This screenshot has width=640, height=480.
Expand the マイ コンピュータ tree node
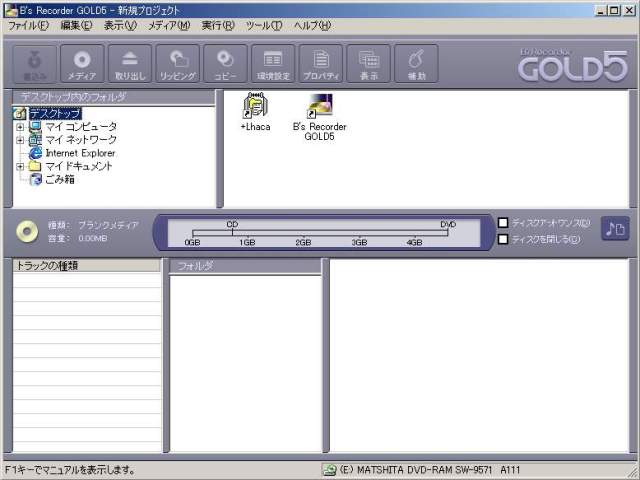(20, 127)
